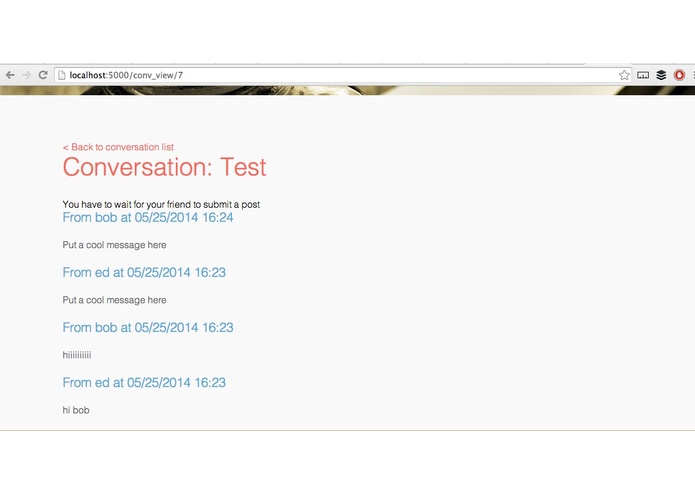The width and height of the screenshot is (695, 494).
Task: Click the 'Conversation: Test' heading
Action: click(164, 167)
